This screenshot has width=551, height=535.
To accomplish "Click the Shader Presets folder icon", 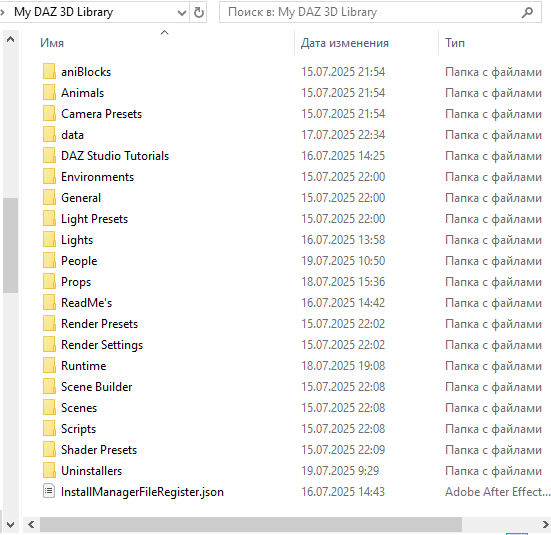I will [49, 450].
